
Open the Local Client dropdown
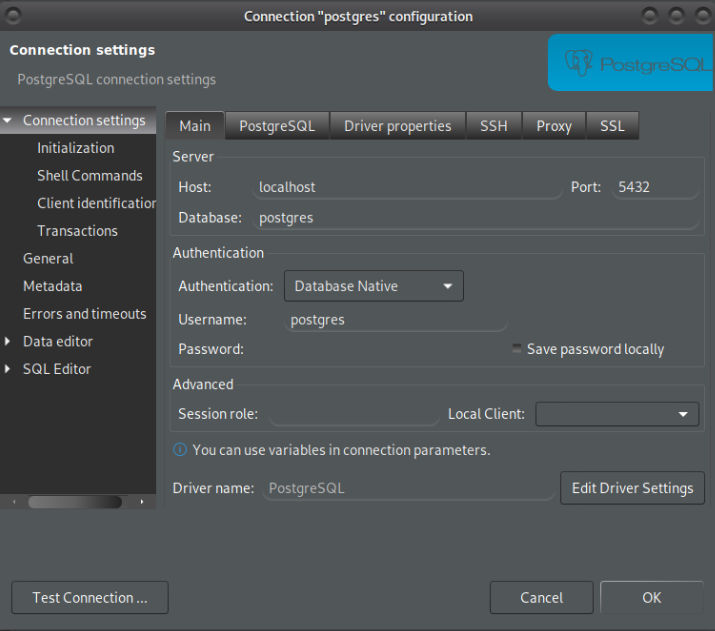[617, 414]
